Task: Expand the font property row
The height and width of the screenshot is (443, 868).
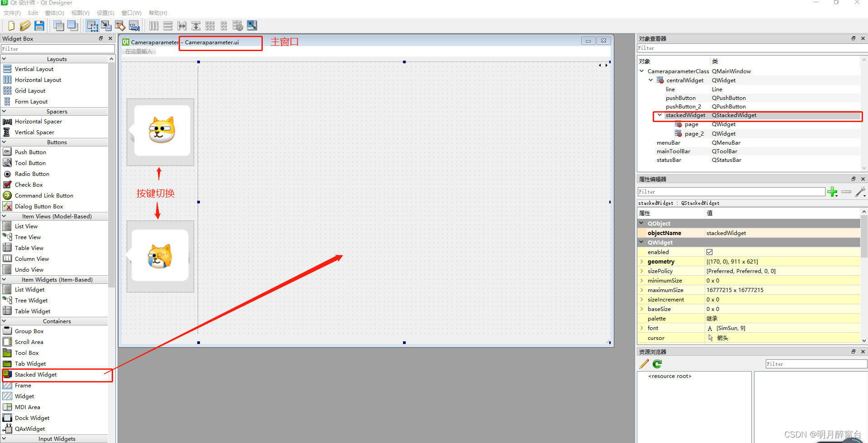Action: click(x=641, y=328)
